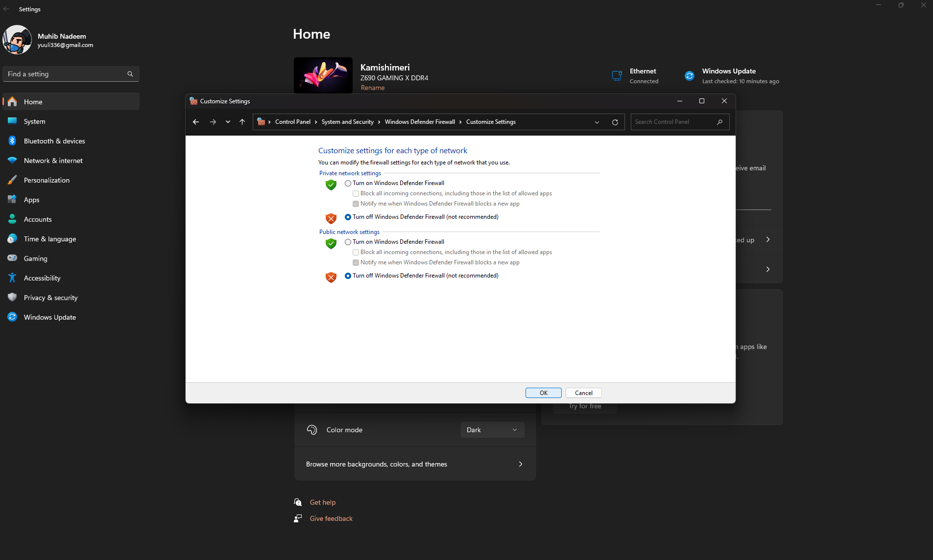Viewport: 933px width, 560px height.
Task: Click the Give feedback link
Action: pyautogui.click(x=331, y=519)
